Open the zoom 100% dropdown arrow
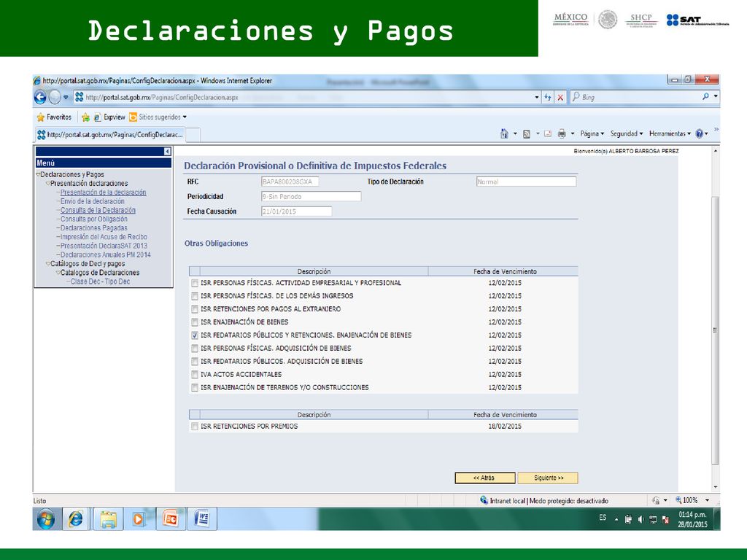The image size is (747, 560). click(708, 500)
